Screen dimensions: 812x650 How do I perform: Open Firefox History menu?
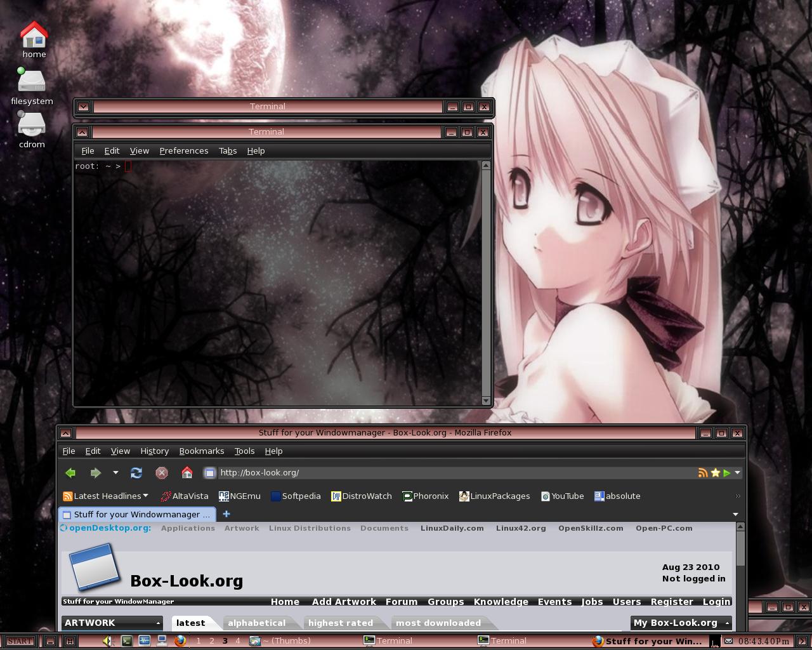pos(154,451)
